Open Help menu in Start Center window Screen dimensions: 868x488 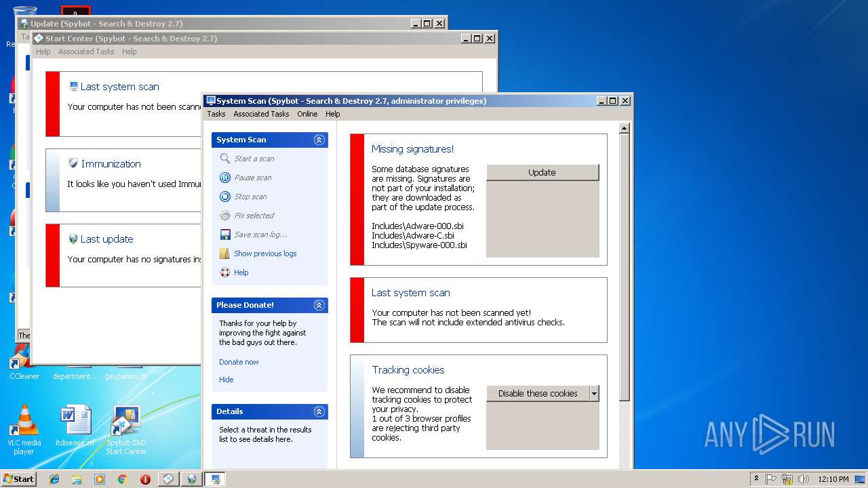point(129,52)
